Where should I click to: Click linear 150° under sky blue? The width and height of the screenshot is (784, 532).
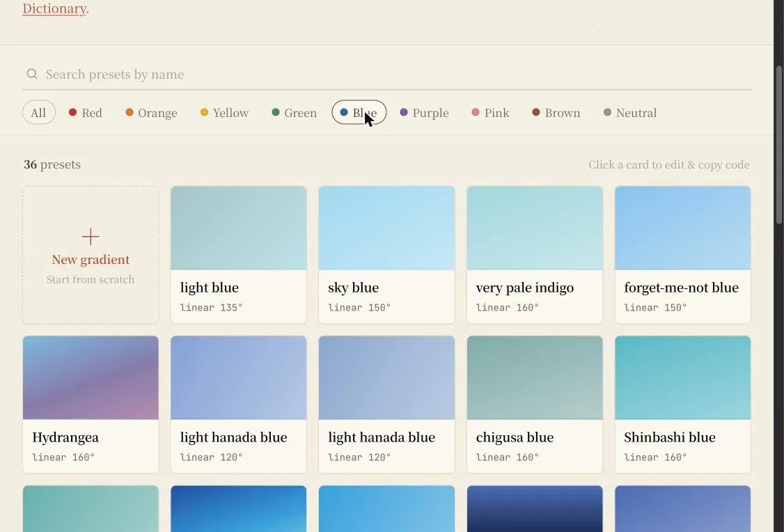[x=359, y=308]
